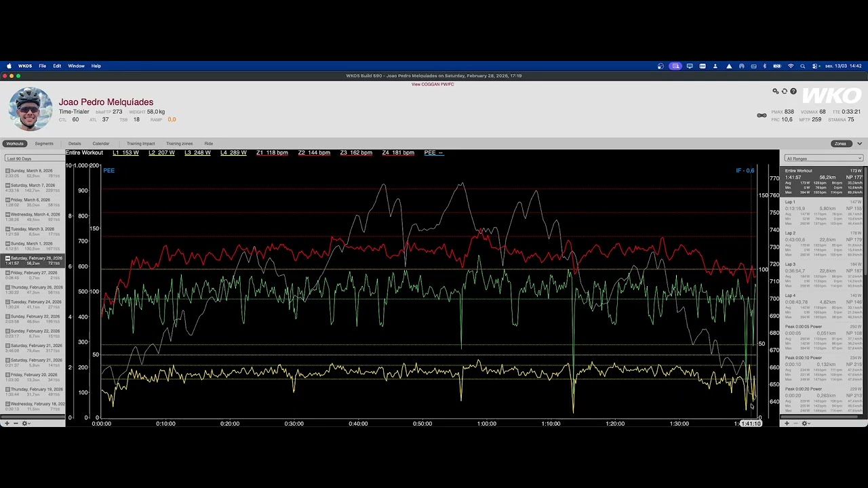
Task: Switch to the Training Impact tab
Action: click(x=140, y=144)
